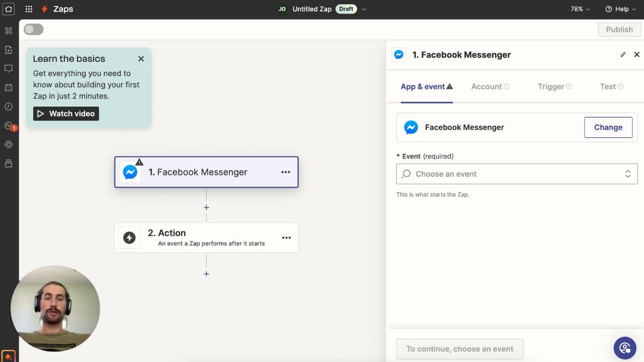
Task: Switch to the Test tab
Action: (612, 86)
